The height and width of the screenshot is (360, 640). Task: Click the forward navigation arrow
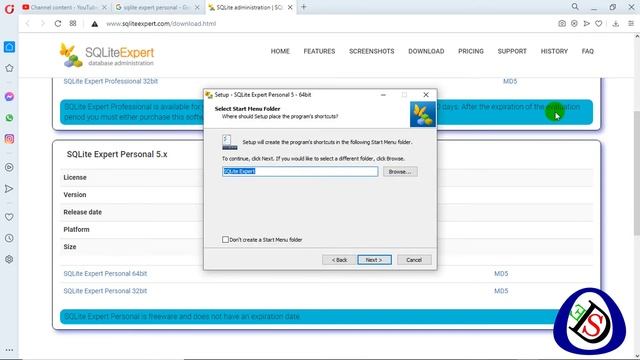pos(42,24)
